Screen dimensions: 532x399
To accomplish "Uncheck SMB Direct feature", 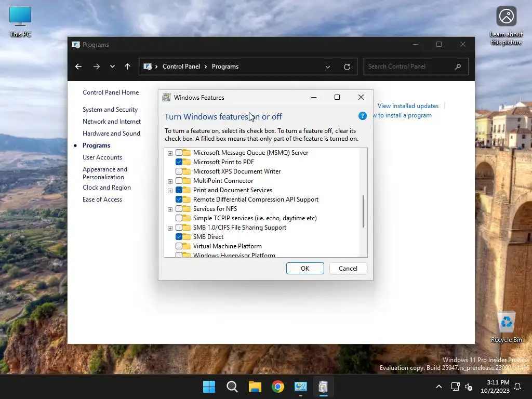I will pos(179,236).
